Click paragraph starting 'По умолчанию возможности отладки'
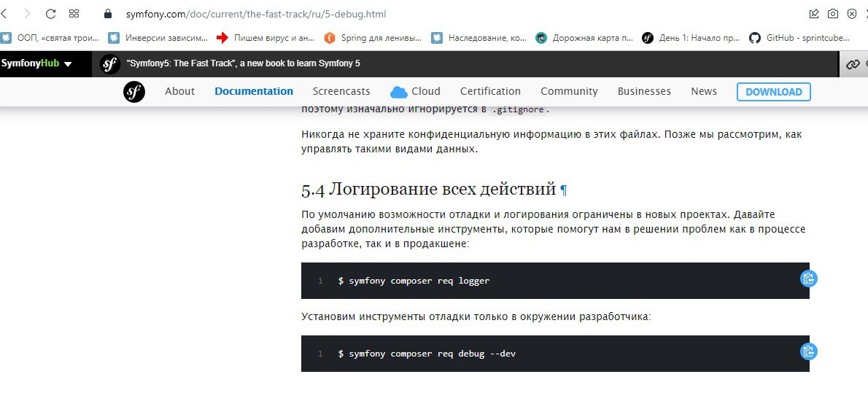Image resolution: width=868 pixels, height=393 pixels. (x=554, y=229)
